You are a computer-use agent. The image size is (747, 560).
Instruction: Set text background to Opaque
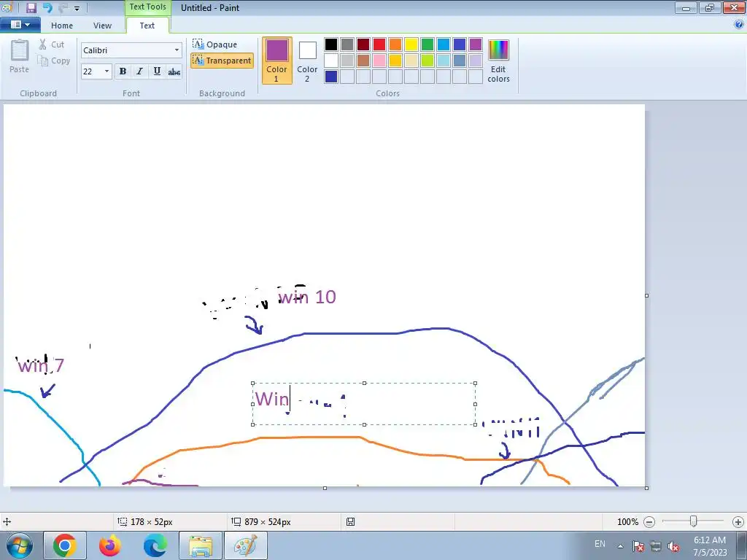(x=215, y=44)
